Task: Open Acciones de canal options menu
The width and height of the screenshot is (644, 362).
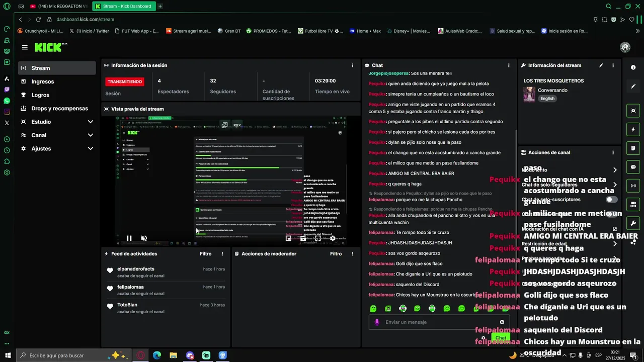Action: (613, 152)
